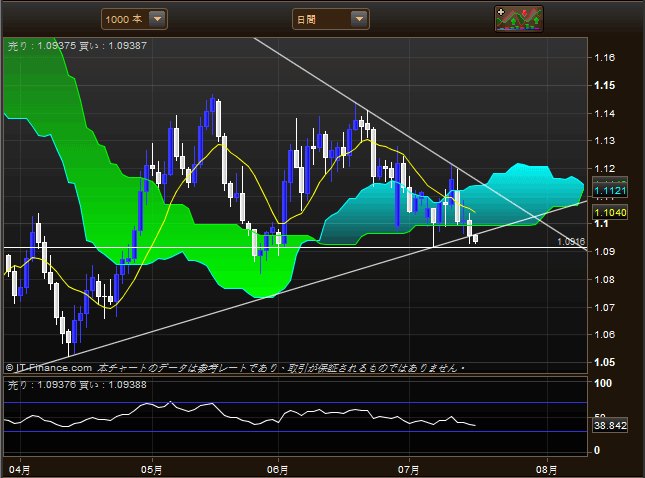The height and width of the screenshot is (478, 645).
Task: Click the 05月 date axis label
Action: click(x=151, y=469)
